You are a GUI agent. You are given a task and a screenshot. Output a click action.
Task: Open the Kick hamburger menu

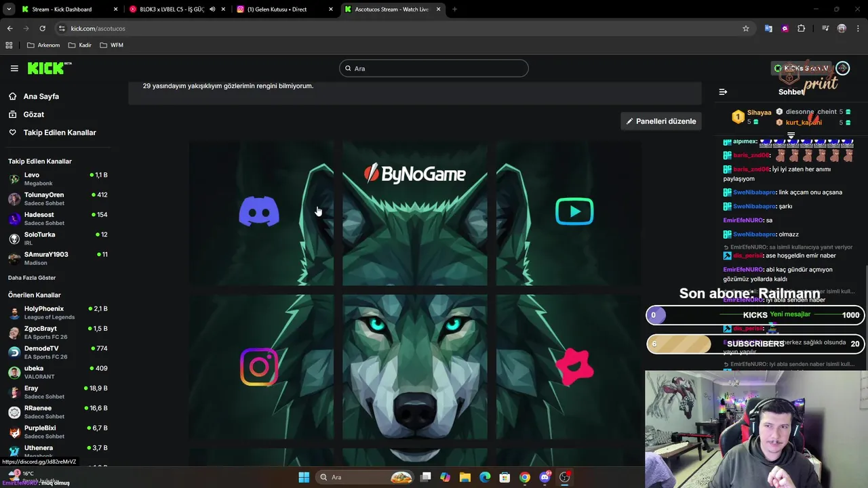(x=14, y=68)
